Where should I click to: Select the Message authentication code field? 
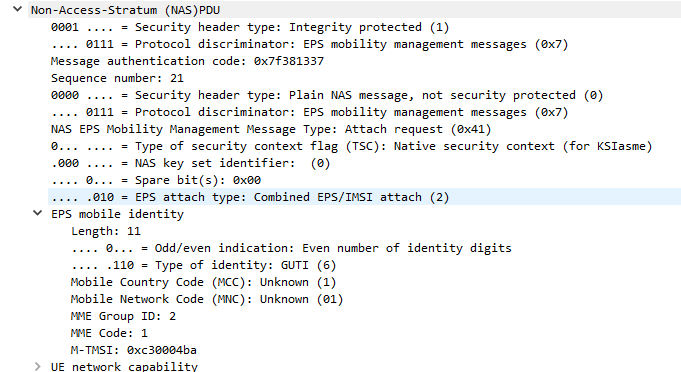point(187,61)
